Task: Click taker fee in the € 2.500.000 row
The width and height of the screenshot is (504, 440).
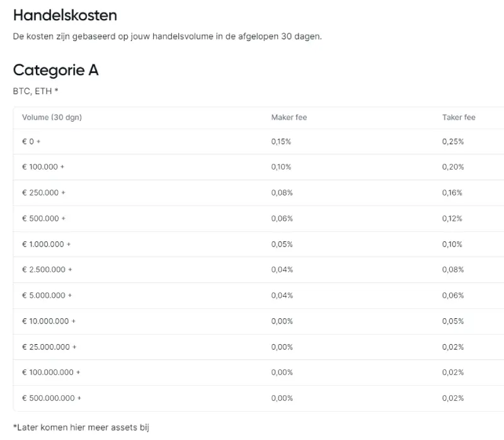Action: 452,270
